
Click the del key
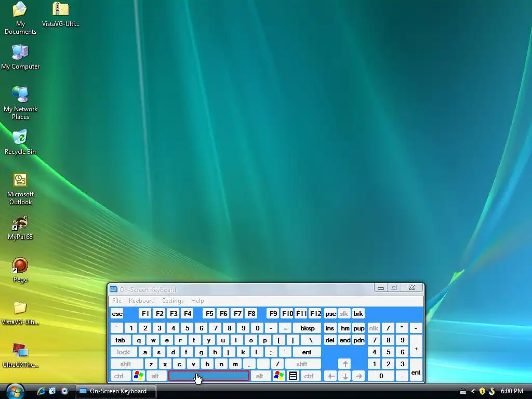[330, 340]
